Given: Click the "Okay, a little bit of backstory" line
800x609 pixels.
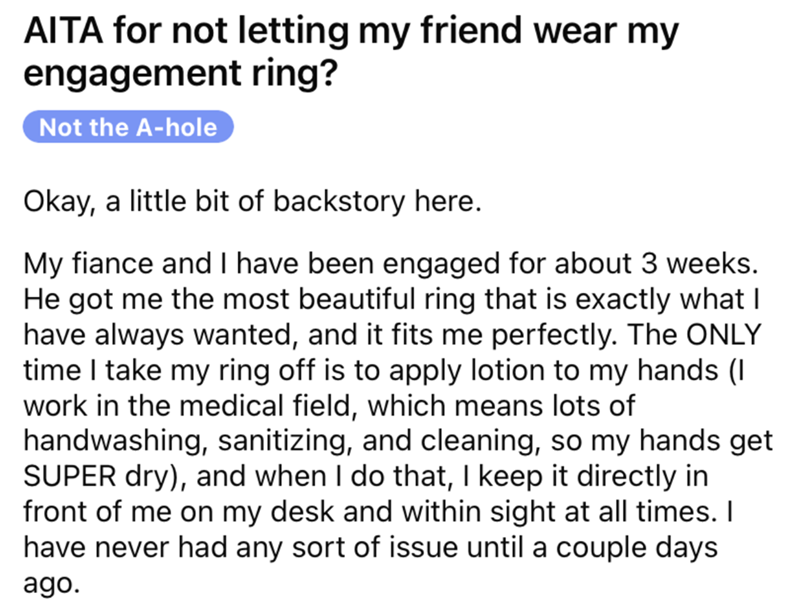Looking at the screenshot, I should click(x=251, y=207).
